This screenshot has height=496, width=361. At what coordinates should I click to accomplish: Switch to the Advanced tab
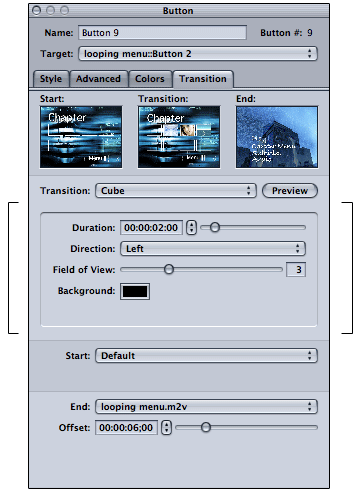pyautogui.click(x=98, y=79)
